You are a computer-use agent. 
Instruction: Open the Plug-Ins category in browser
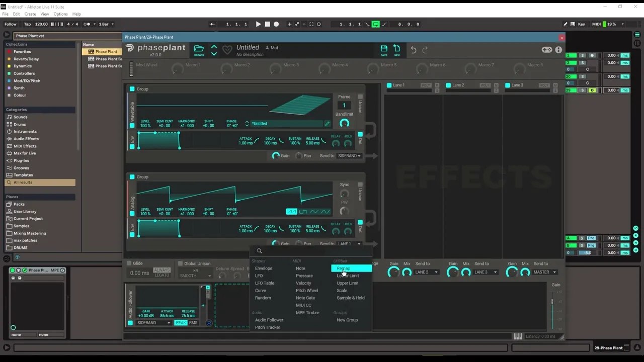tap(21, 161)
